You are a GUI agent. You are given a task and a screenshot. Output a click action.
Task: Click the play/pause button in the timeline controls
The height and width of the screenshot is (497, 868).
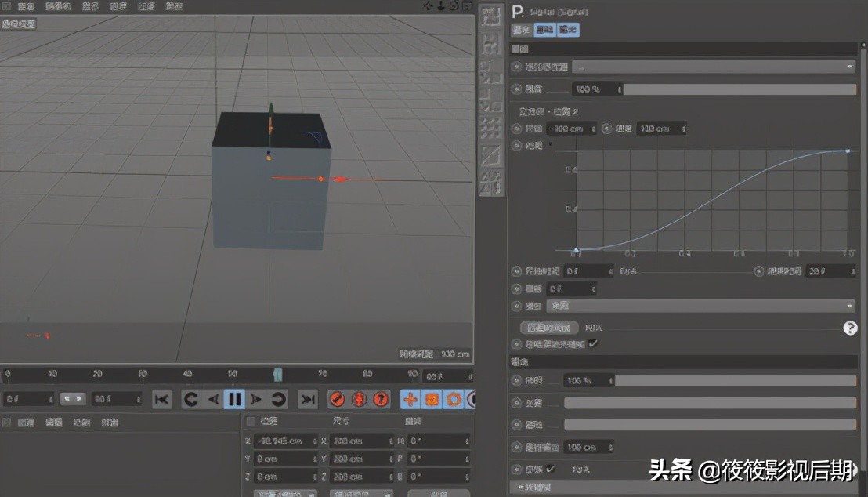pyautogui.click(x=235, y=399)
